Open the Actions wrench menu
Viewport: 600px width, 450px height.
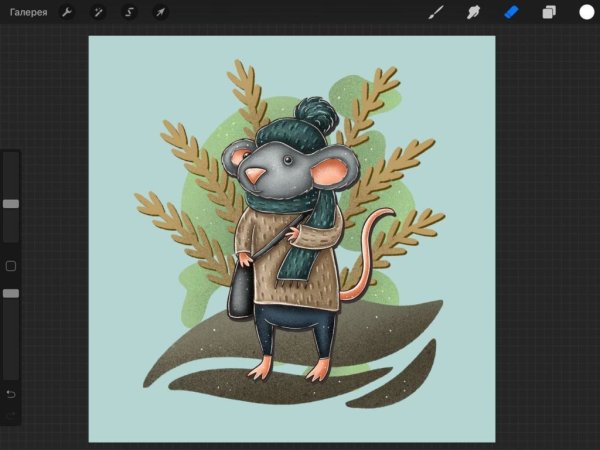click(x=67, y=13)
